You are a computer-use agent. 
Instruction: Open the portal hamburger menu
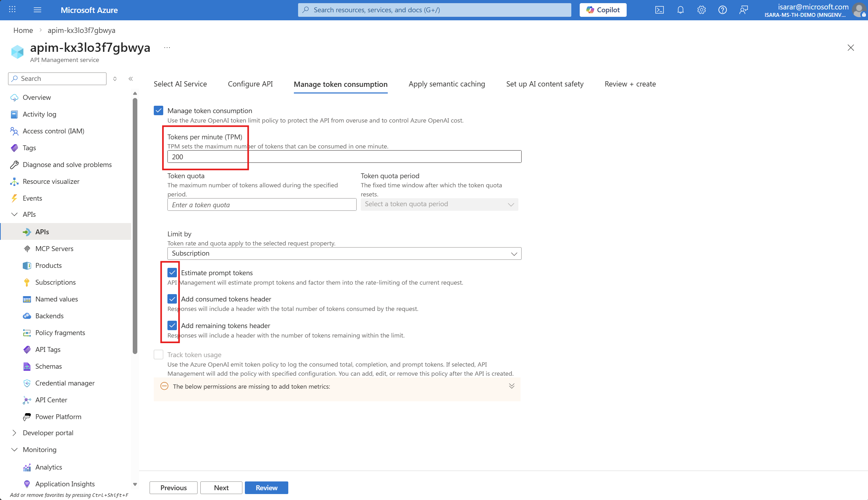click(x=37, y=10)
